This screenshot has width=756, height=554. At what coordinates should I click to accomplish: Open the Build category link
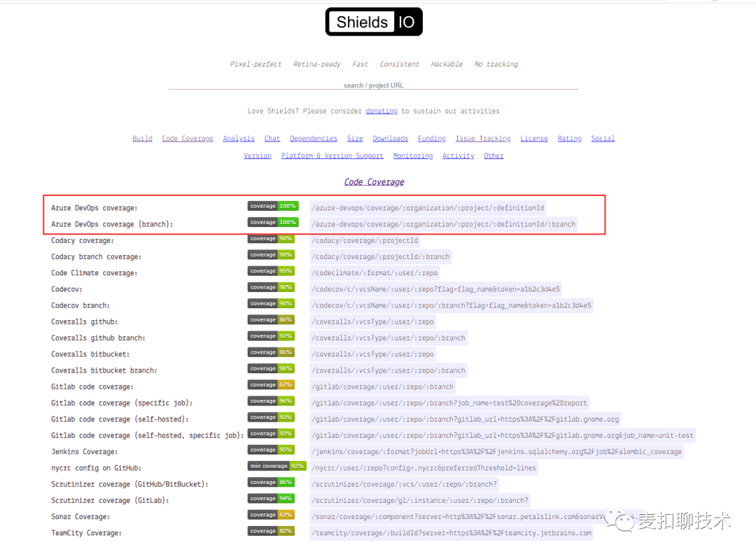(142, 139)
